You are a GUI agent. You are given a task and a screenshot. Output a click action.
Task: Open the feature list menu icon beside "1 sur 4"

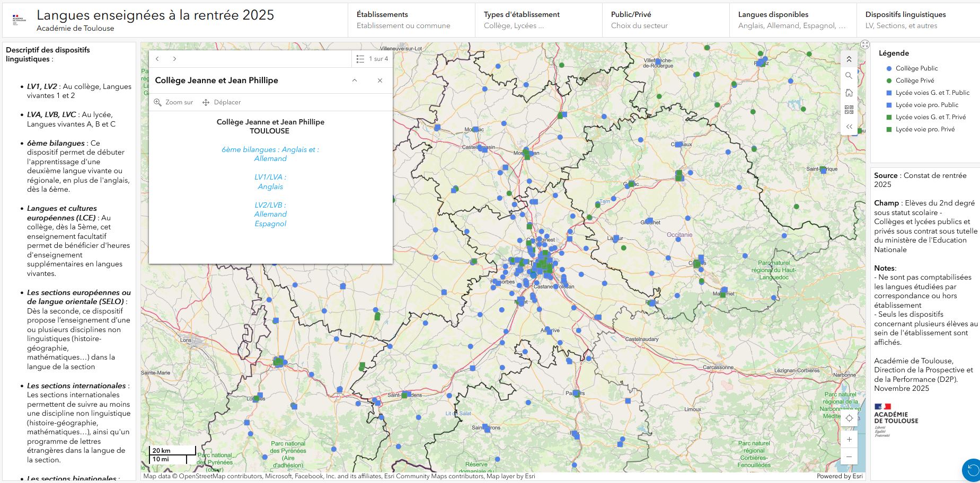pyautogui.click(x=360, y=59)
